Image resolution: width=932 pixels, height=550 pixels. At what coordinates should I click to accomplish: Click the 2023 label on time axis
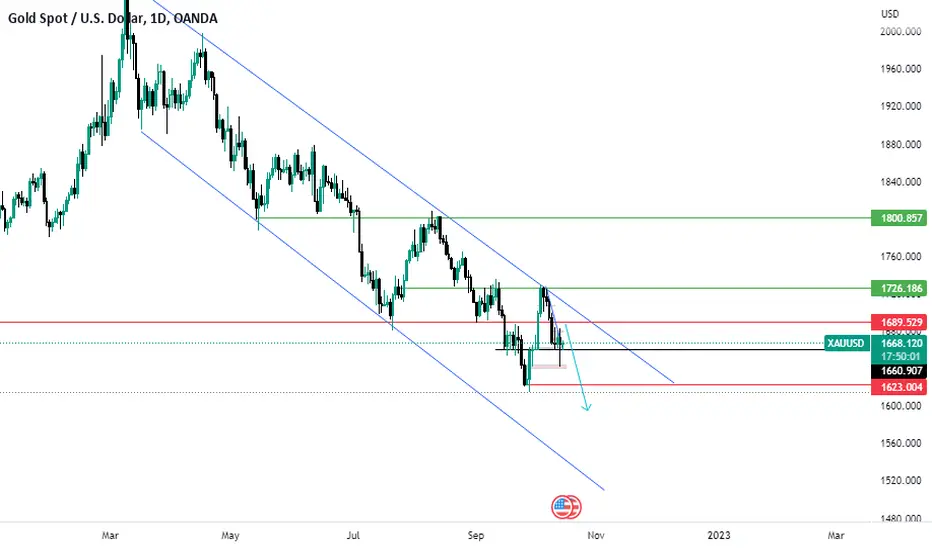click(x=719, y=535)
